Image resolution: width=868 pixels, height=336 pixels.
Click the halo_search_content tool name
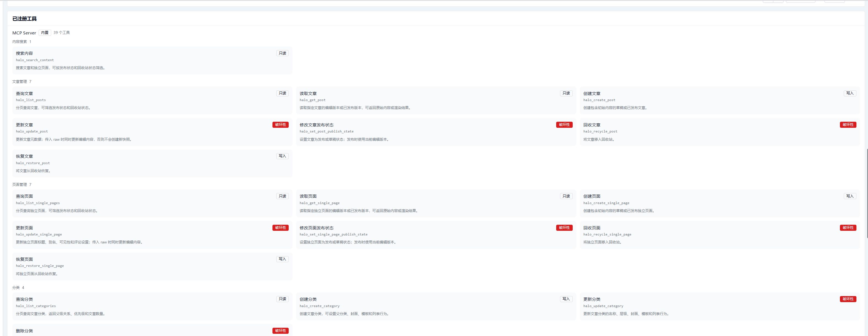35,60
